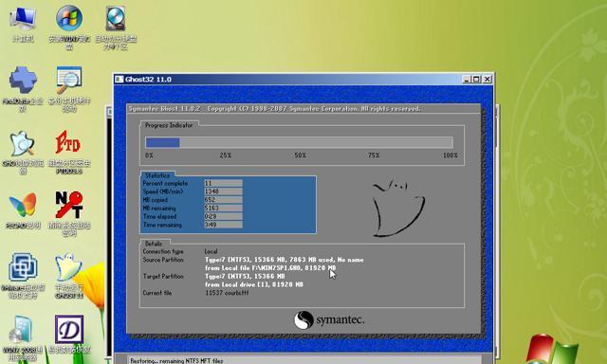Open the FinalData blue cross icon
This screenshot has height=364, width=607.
(23, 88)
